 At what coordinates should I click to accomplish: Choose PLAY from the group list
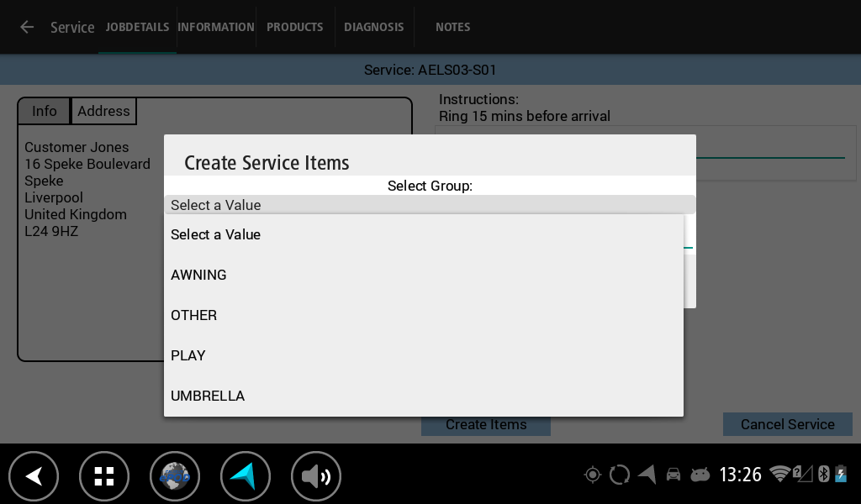(x=424, y=355)
